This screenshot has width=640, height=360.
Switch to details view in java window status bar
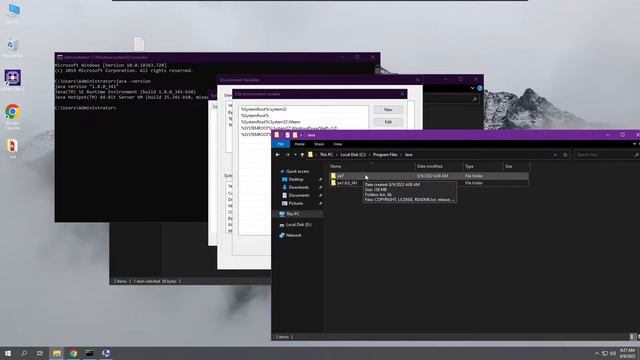[x=632, y=337]
